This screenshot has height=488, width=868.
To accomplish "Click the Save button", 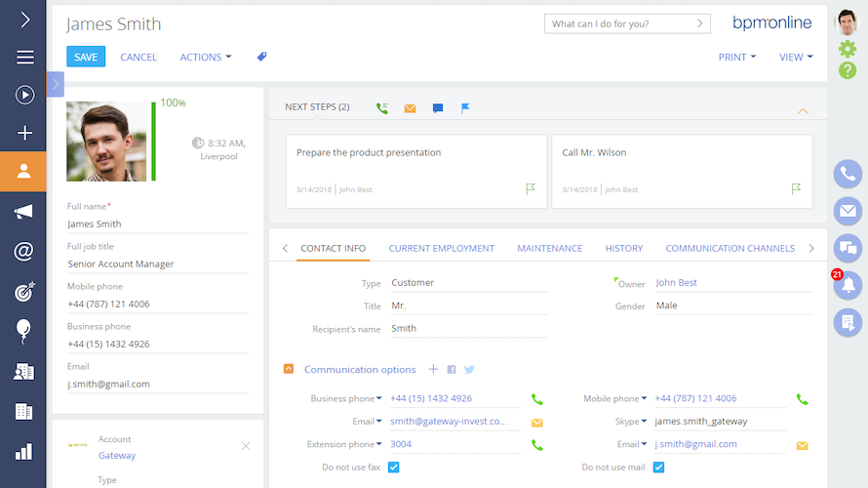I will coord(86,57).
